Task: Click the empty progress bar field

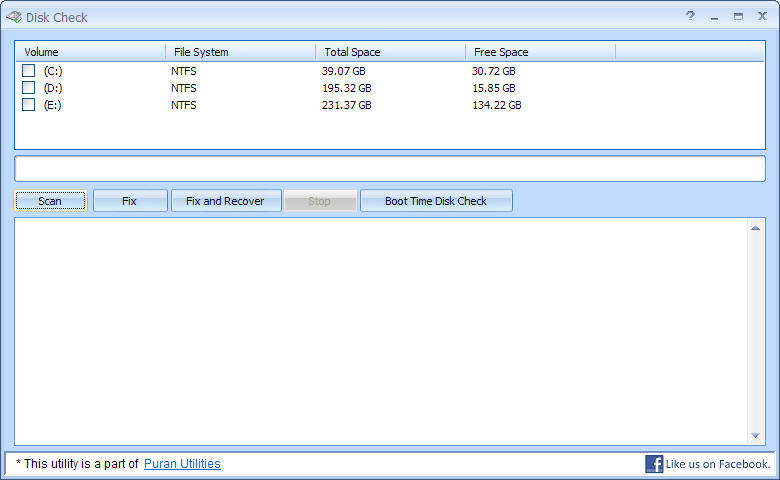Action: [390, 168]
